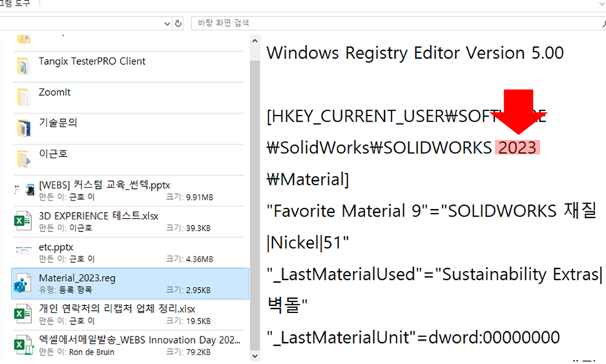The height and width of the screenshot is (364, 606).
Task: Click the 유형: 등록 항목 type label
Action: click(65, 290)
